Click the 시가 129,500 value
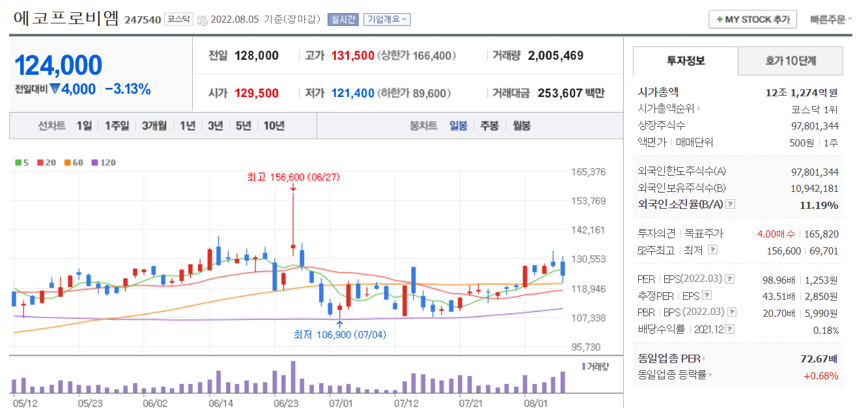This screenshot has width=868, height=408. (256, 94)
